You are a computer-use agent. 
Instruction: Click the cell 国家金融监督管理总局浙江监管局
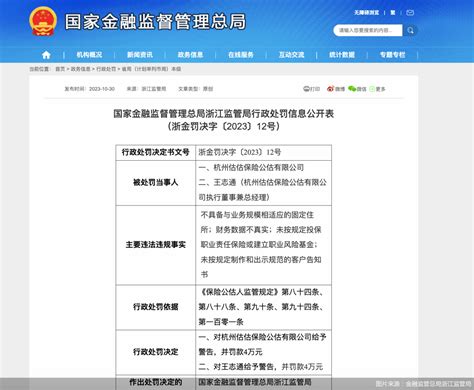click(x=255, y=382)
